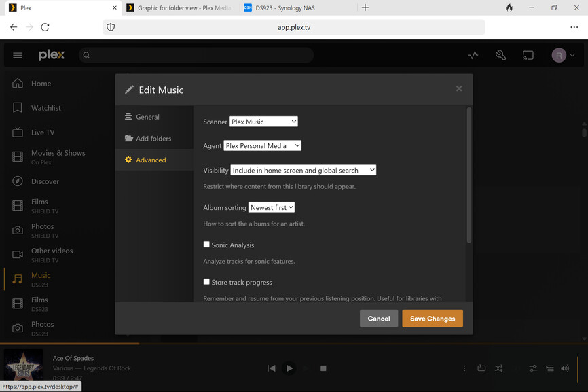Go to Home in the sidebar
This screenshot has height=392, width=588.
[x=41, y=84]
